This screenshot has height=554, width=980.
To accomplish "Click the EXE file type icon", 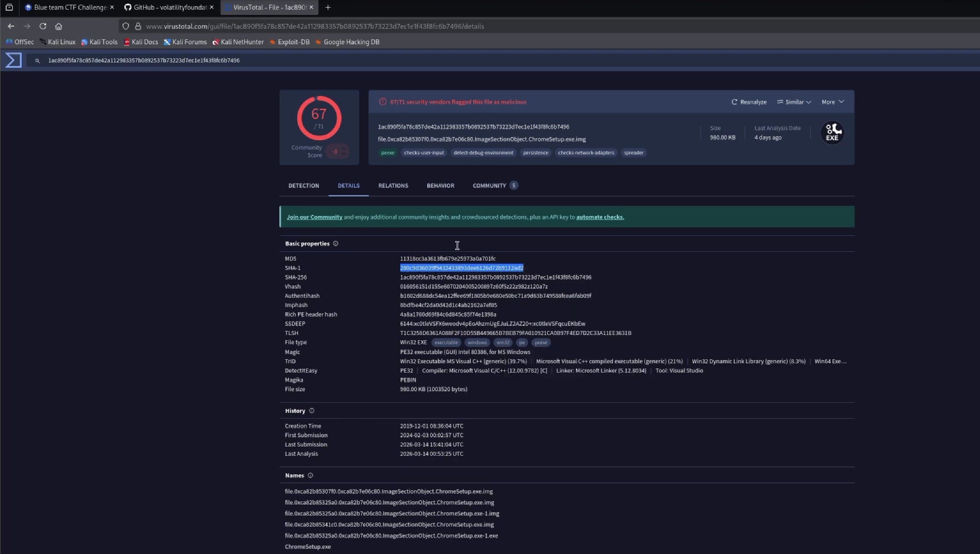I will click(832, 132).
